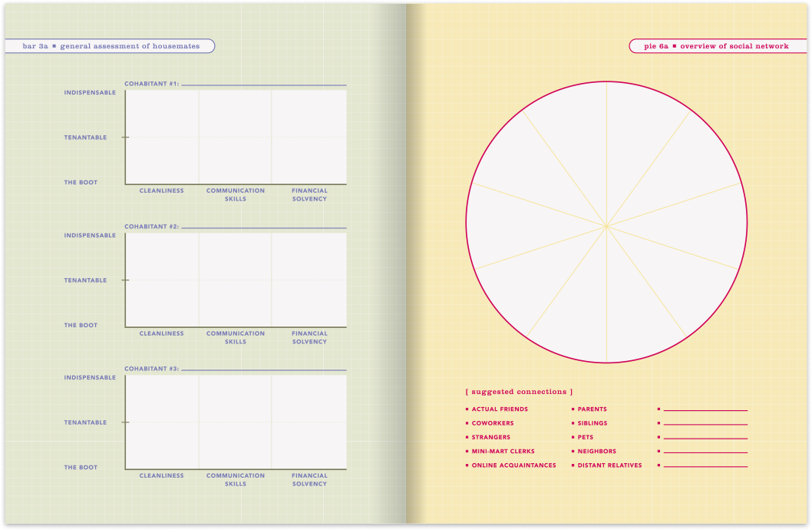Select the 'COHABITANT #3:' label
The image size is (812, 530).
[152, 369]
